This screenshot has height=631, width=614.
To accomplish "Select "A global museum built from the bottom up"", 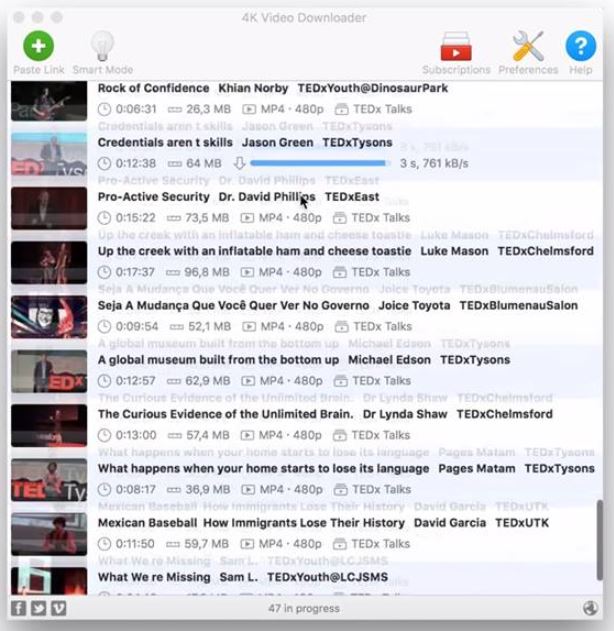I will pos(218,360).
